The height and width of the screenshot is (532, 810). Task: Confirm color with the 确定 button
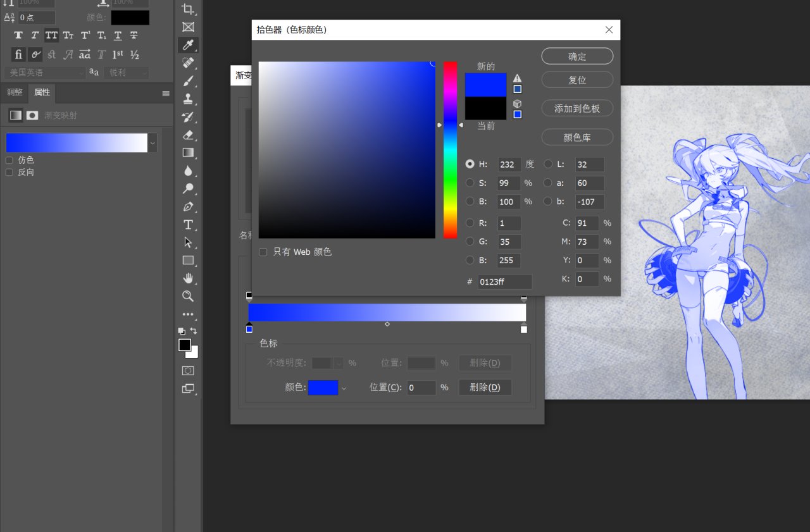coord(577,56)
